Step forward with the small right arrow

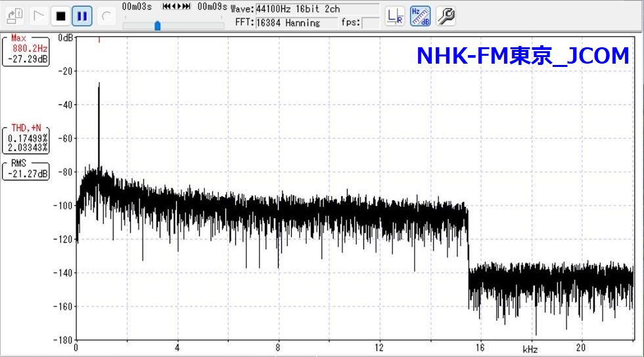(x=180, y=7)
